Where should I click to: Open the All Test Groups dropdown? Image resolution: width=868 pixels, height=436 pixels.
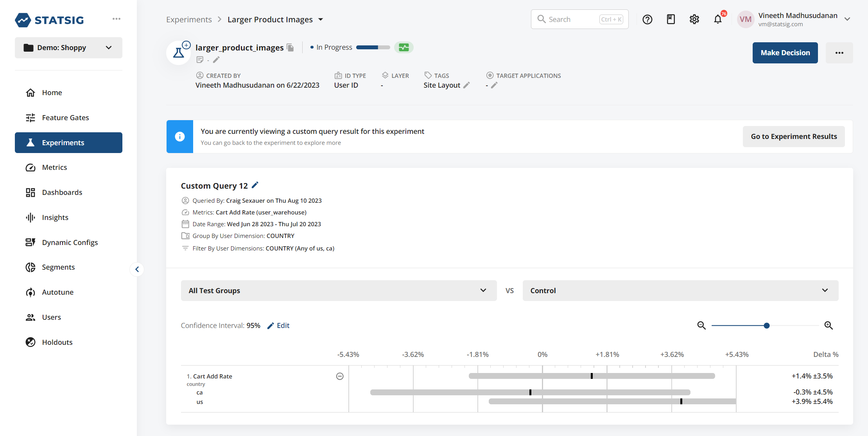coord(339,290)
